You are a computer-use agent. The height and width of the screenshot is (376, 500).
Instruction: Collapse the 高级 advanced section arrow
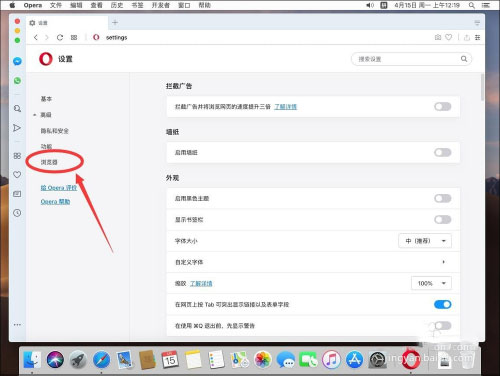(x=35, y=115)
